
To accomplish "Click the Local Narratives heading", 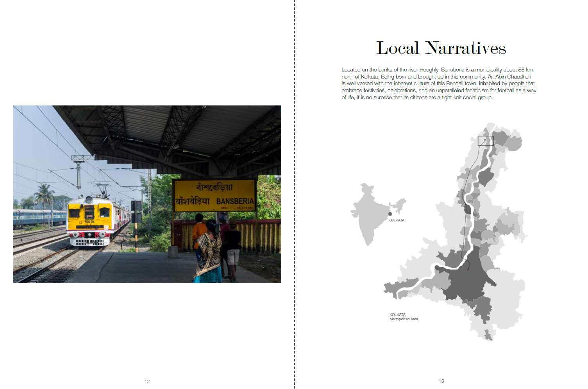I will pyautogui.click(x=441, y=48).
